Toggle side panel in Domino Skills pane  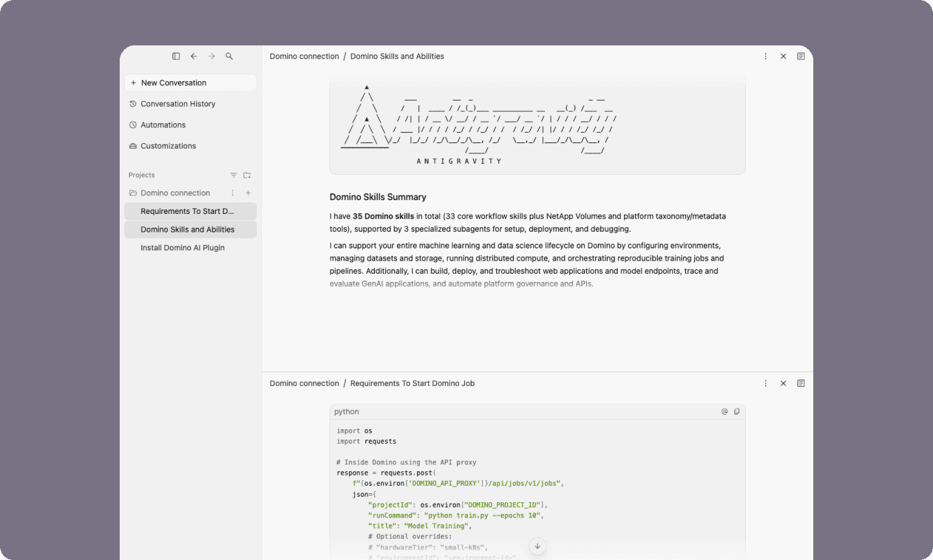[801, 56]
